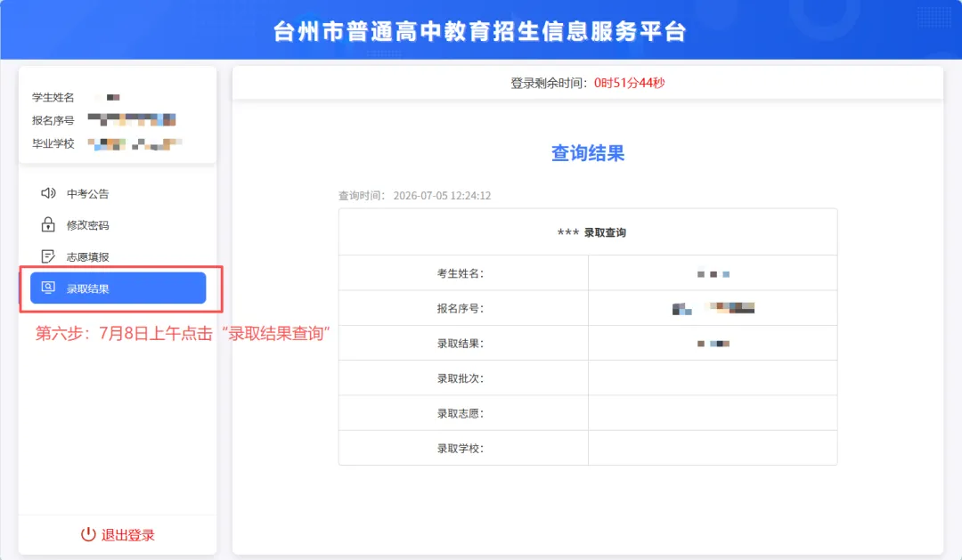
Task: Click the platform title 台州市普通高中教育招生信息服务平台
Action: click(x=480, y=31)
